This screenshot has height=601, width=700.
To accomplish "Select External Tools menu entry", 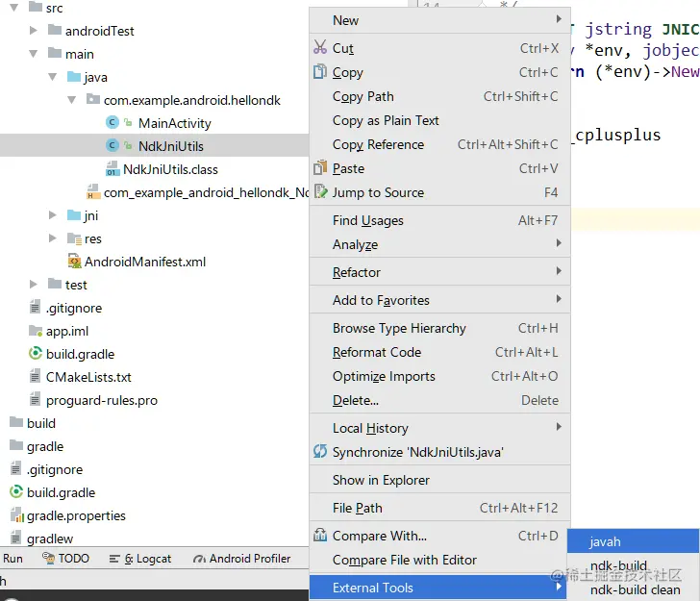I will 437,588.
